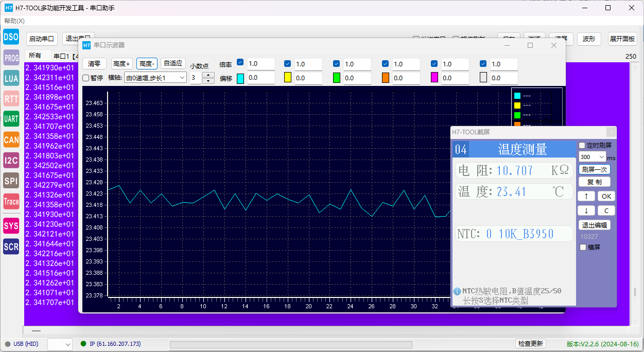The height and width of the screenshot is (352, 644).
Task: Click the cyan channel 倍率 scale field
Action: 260,64
